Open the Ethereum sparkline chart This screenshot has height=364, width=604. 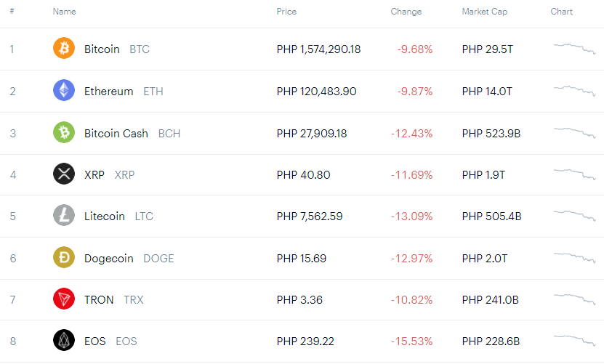click(575, 91)
